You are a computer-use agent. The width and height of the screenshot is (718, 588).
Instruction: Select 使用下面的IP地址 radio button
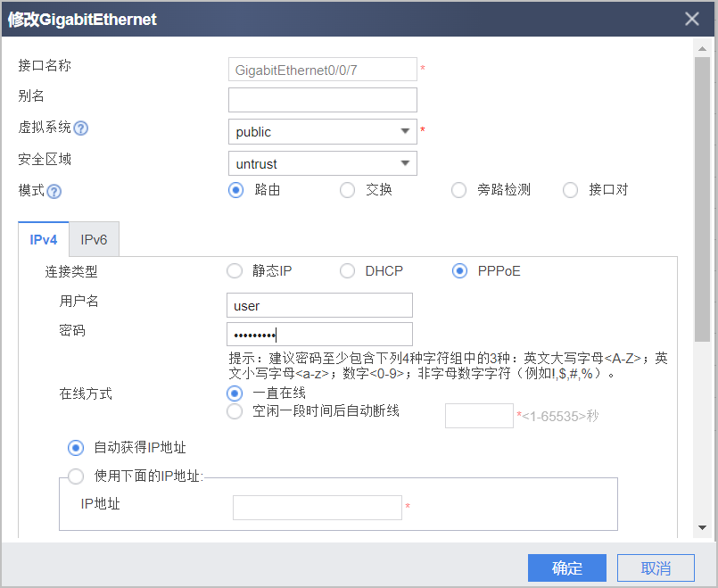[x=76, y=476]
